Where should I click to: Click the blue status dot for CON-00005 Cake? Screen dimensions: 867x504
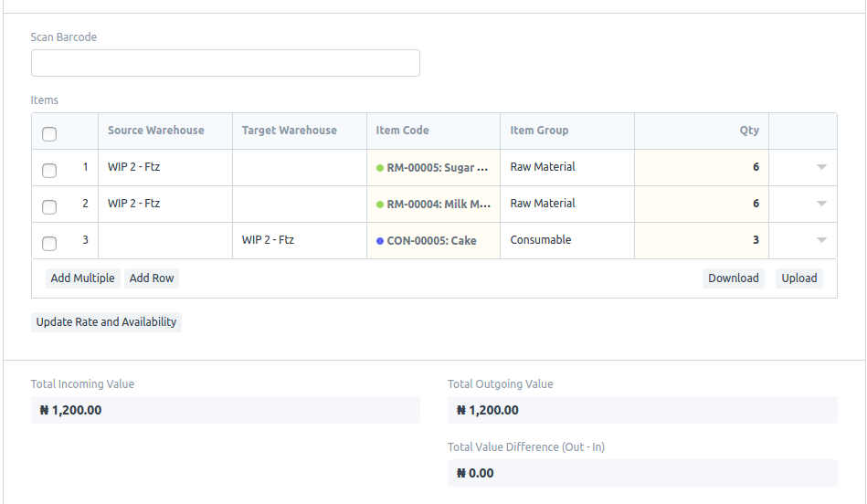pos(380,241)
